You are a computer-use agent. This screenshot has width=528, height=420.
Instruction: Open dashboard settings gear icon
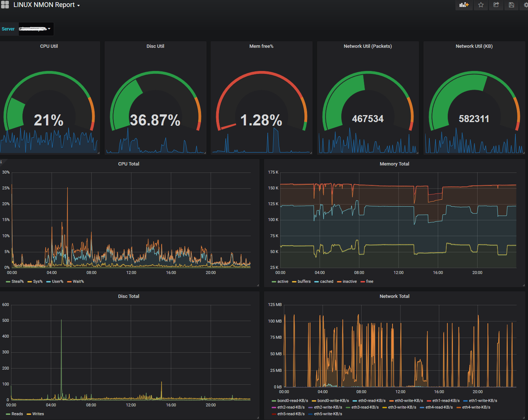525,5
